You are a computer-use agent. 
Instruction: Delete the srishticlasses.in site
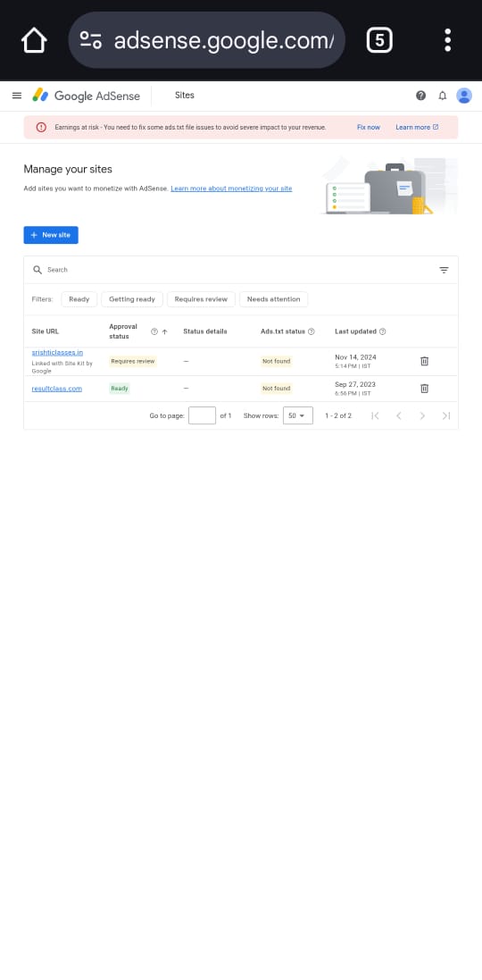425,361
